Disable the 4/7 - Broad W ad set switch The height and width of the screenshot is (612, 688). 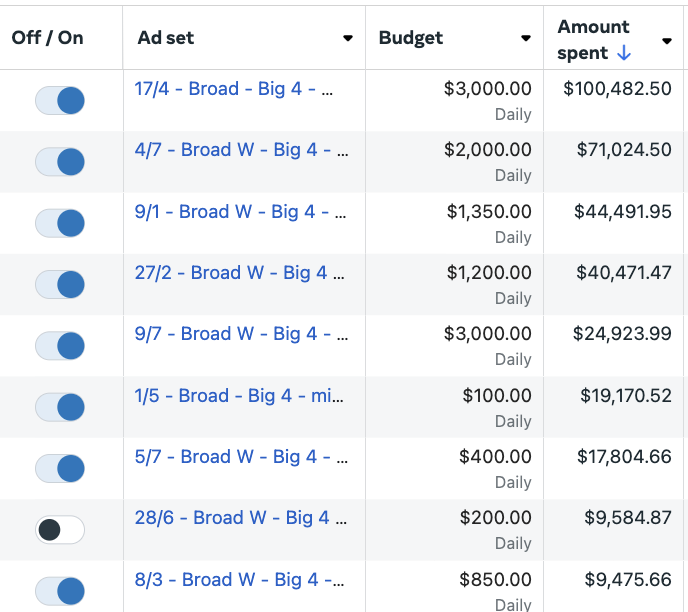coord(60,162)
